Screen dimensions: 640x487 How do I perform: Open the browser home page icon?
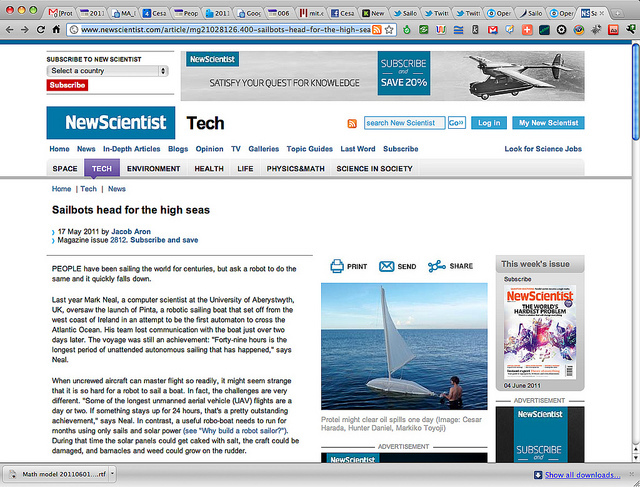tap(56, 29)
